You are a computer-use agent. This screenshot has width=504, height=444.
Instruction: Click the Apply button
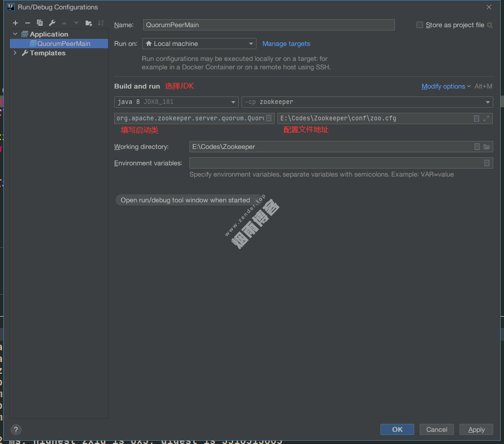click(x=476, y=429)
